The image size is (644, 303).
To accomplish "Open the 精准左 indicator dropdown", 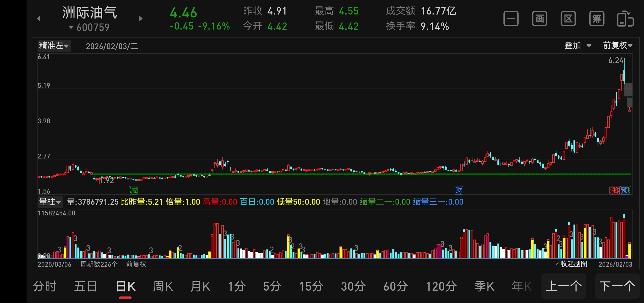I will (54, 45).
